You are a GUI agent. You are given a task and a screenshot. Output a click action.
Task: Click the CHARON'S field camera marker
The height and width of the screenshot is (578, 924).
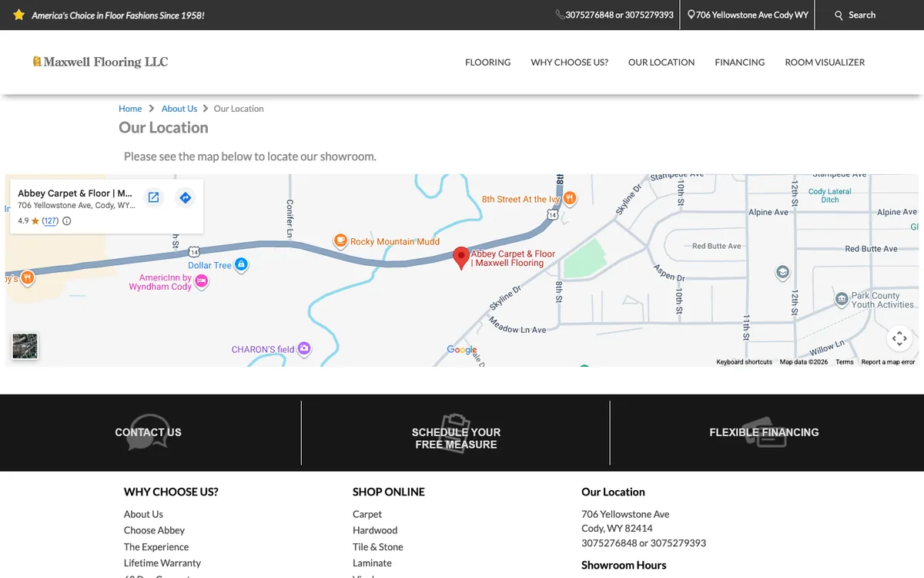coord(304,349)
